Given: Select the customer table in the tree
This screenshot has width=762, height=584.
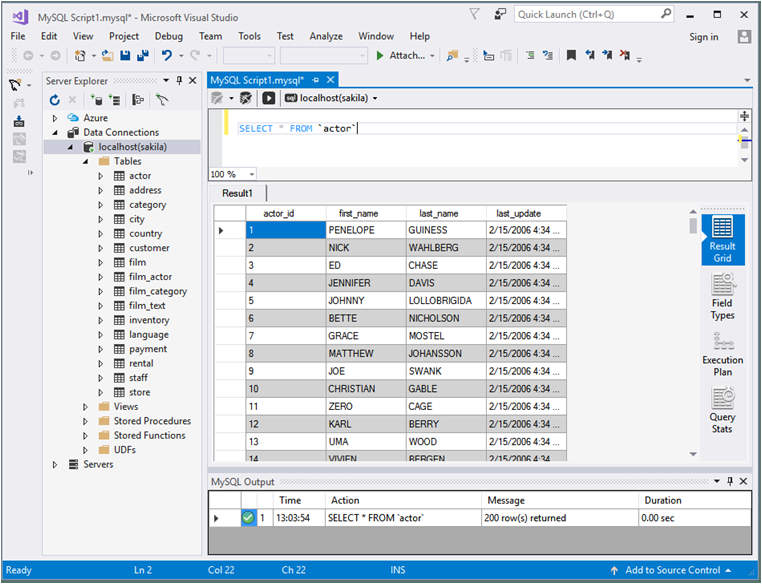Looking at the screenshot, I should click(x=149, y=248).
